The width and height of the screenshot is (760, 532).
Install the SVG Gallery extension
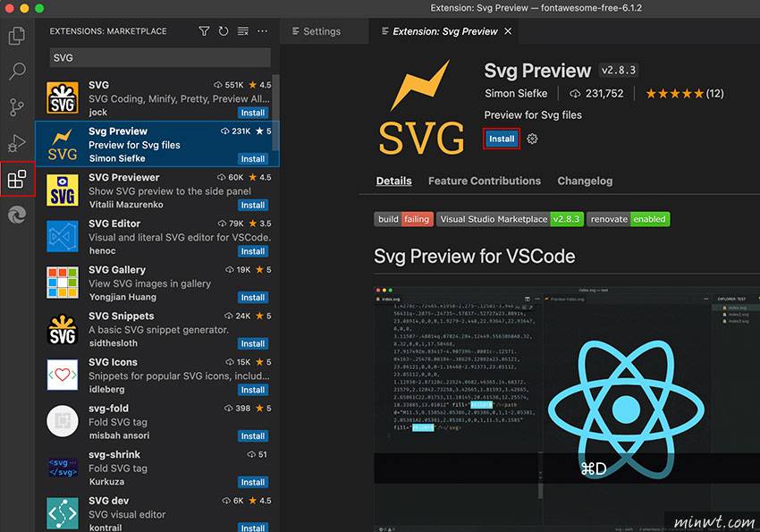point(253,298)
